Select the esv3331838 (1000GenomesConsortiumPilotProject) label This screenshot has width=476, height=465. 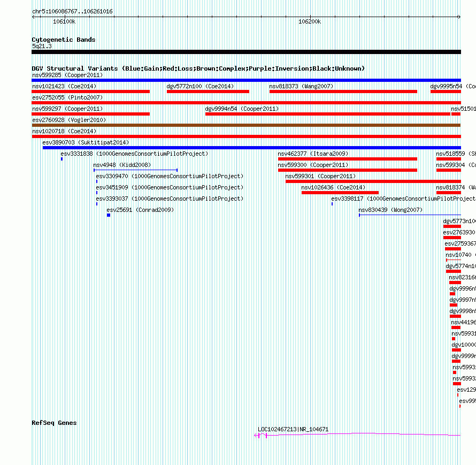pos(134,154)
